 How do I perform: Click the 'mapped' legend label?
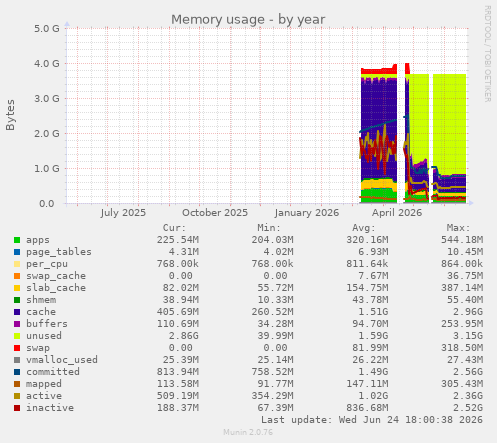click(x=44, y=384)
